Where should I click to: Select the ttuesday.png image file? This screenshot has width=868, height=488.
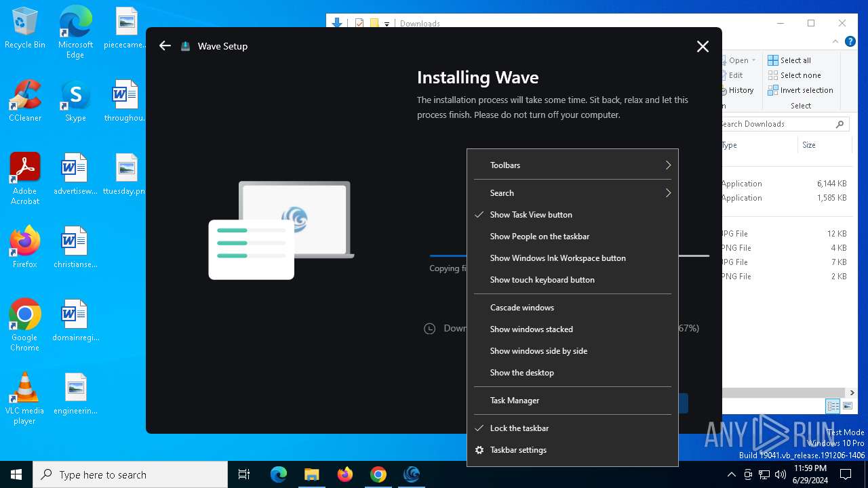(x=126, y=175)
